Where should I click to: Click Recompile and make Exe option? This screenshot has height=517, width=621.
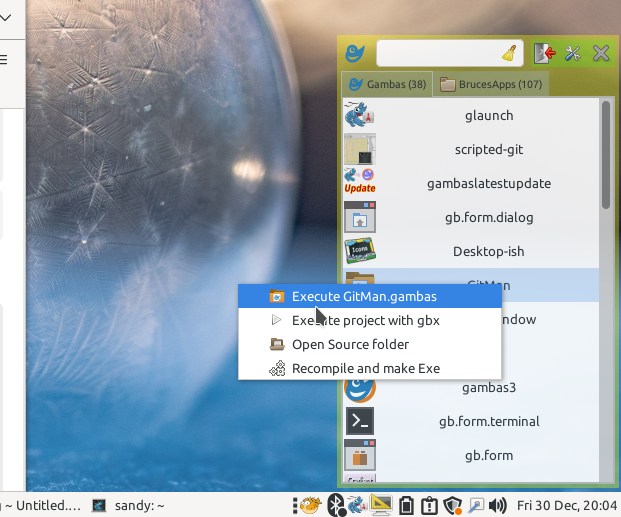[365, 368]
